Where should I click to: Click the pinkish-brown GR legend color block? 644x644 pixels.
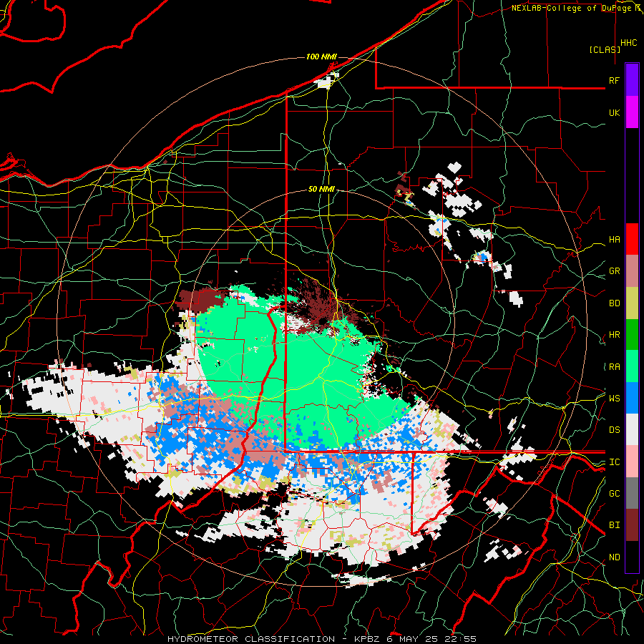click(632, 271)
